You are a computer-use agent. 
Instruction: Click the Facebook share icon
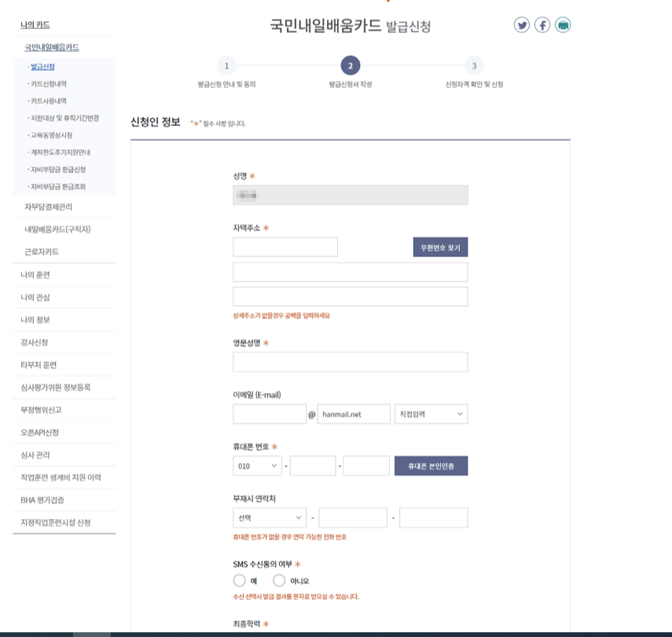click(x=542, y=24)
